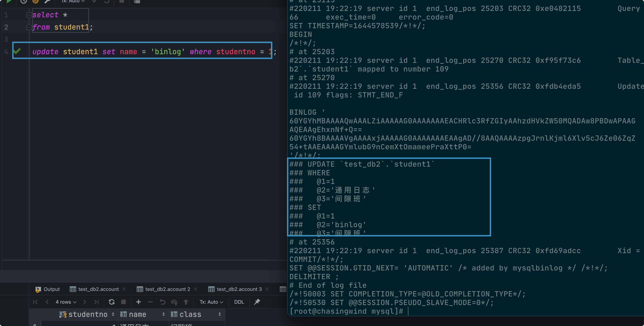Click the green Execute run button

(x=9, y=1)
